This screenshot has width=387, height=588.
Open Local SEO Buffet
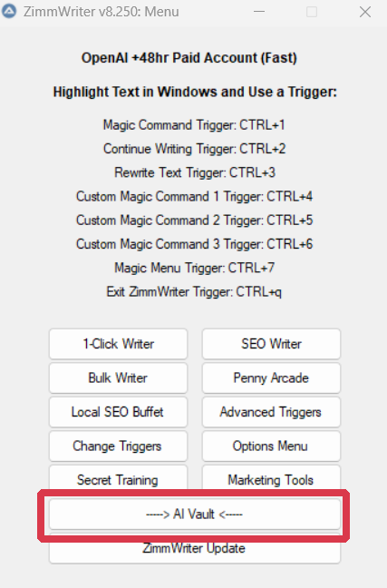point(118,412)
